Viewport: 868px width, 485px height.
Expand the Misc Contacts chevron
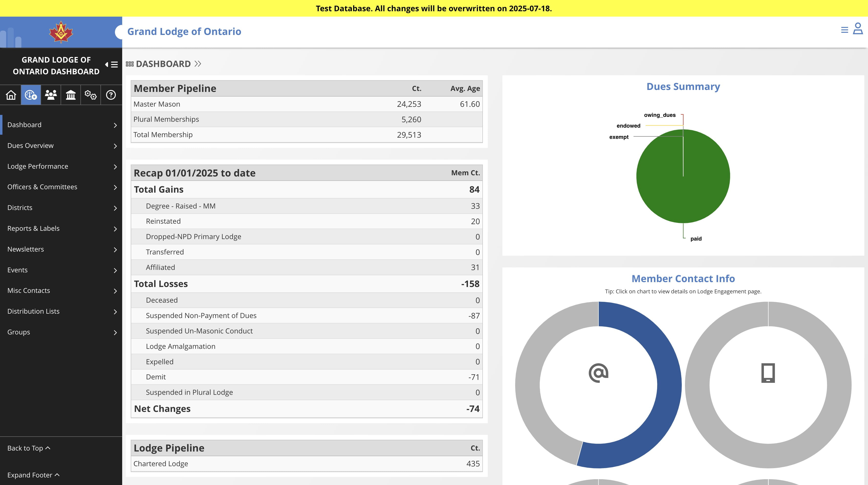[115, 291]
